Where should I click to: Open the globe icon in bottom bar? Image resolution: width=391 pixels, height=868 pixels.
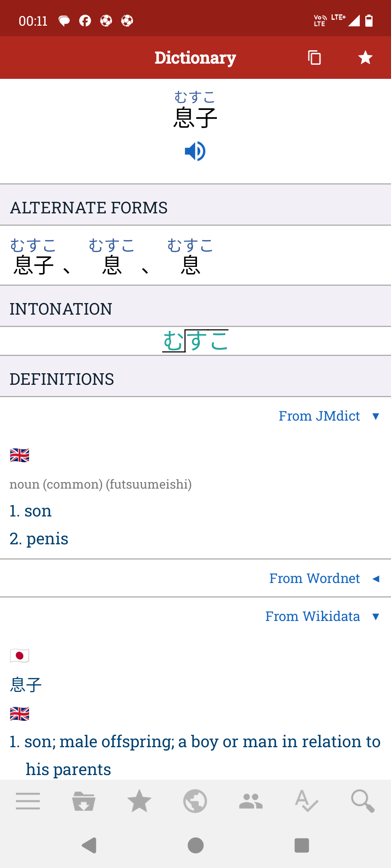coord(195,801)
